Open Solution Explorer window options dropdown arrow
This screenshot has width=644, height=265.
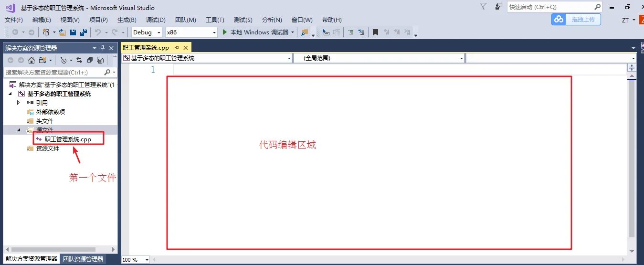tap(95, 48)
